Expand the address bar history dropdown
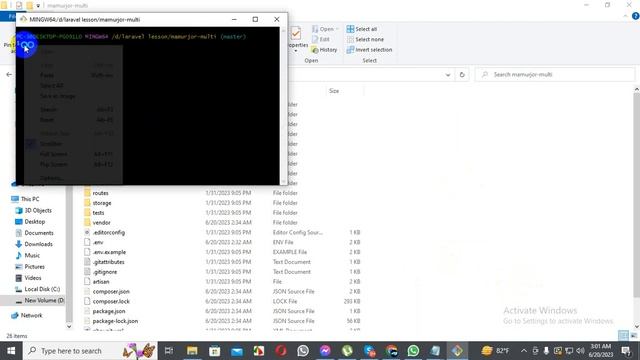The width and height of the screenshot is (640, 360). 448,75
